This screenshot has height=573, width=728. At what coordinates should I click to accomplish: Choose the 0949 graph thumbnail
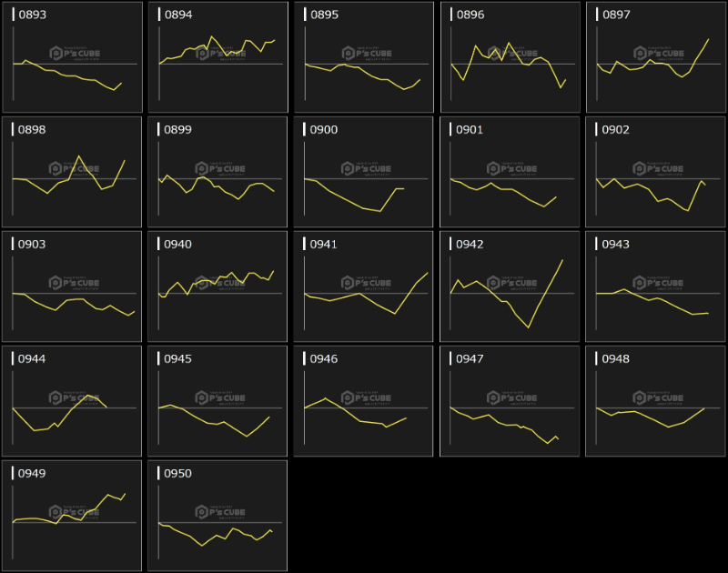[73, 516]
